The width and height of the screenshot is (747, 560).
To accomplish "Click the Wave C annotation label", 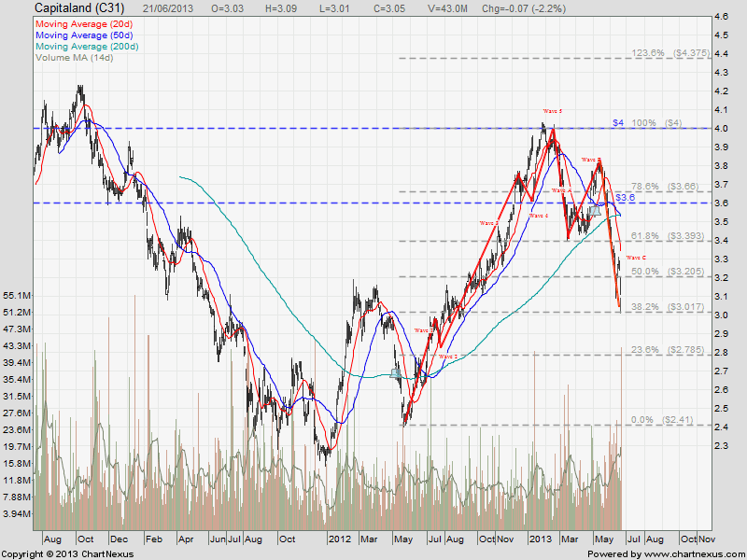I will [x=636, y=258].
